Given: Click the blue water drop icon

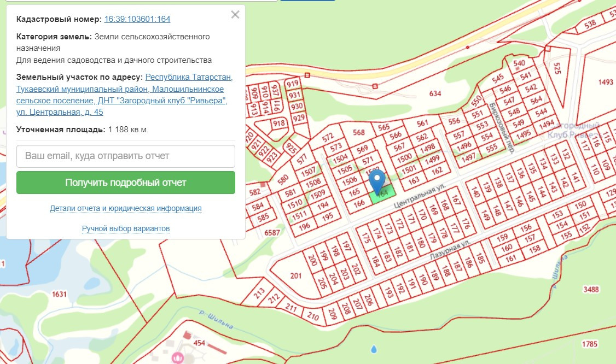Looking at the screenshot, I should click(374, 348).
